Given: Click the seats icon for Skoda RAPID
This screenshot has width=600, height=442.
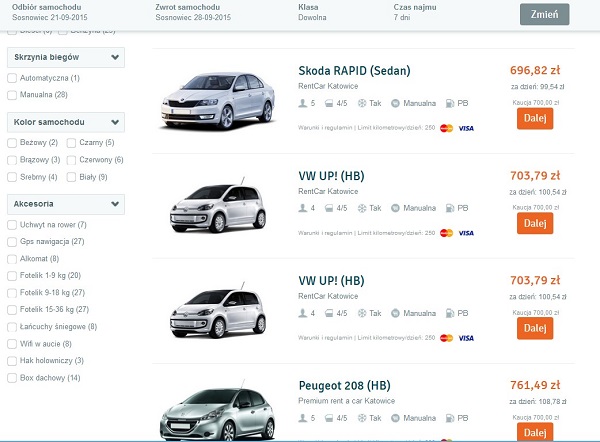Looking at the screenshot, I should coord(303,103).
